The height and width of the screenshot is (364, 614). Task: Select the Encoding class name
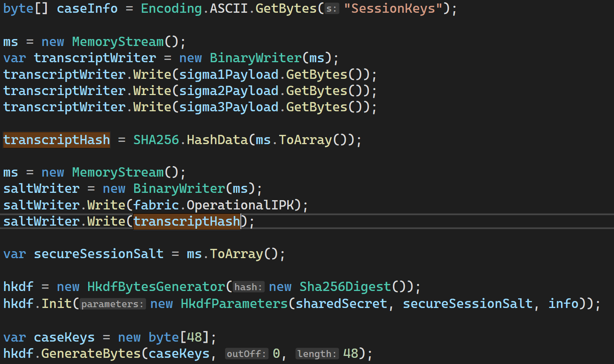pos(171,9)
